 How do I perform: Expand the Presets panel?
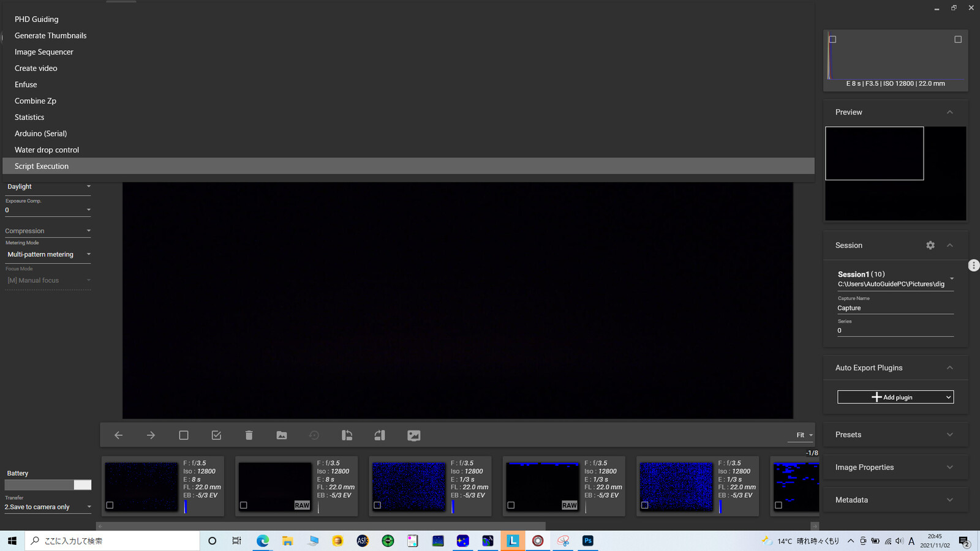950,435
